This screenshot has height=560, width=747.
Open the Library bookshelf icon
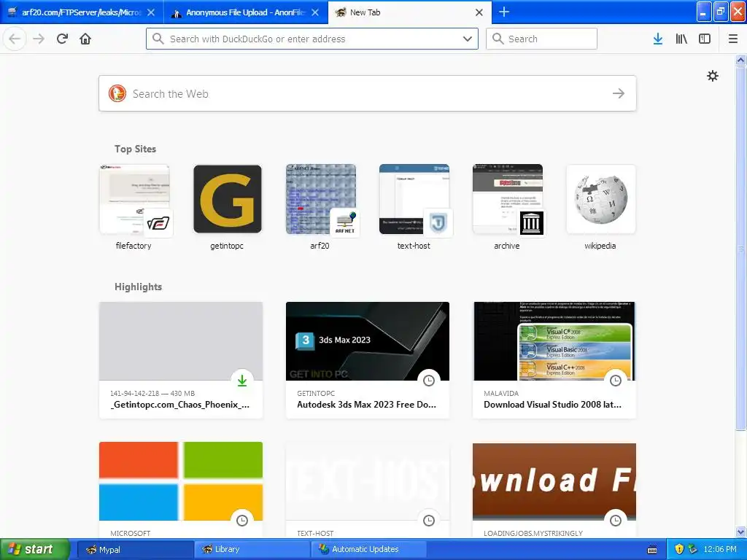coord(681,39)
